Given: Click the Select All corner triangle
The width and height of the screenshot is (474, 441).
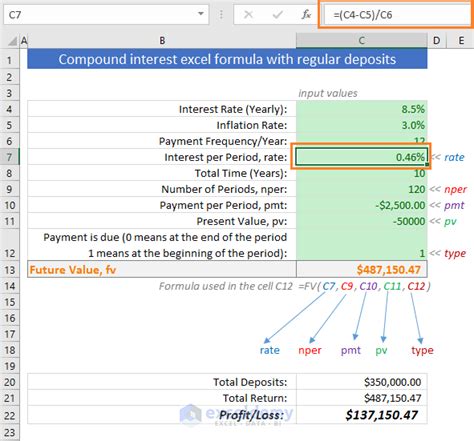Looking at the screenshot, I should pyautogui.click(x=12, y=41).
